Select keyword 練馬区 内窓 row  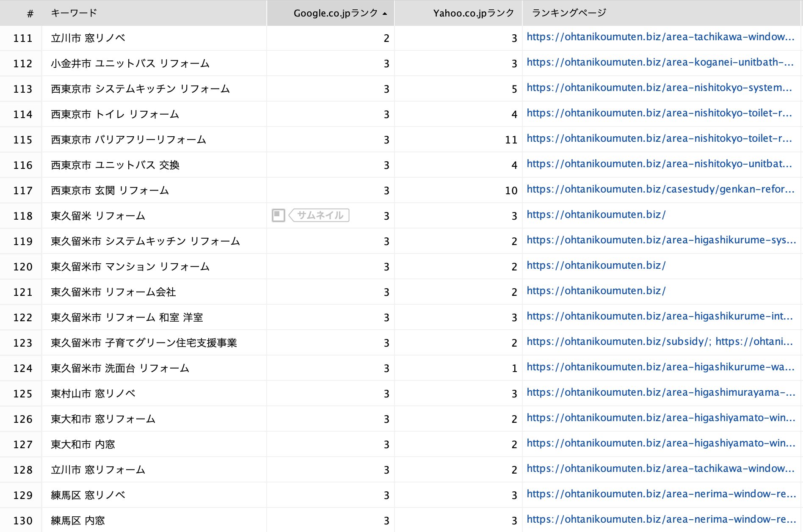(x=78, y=521)
